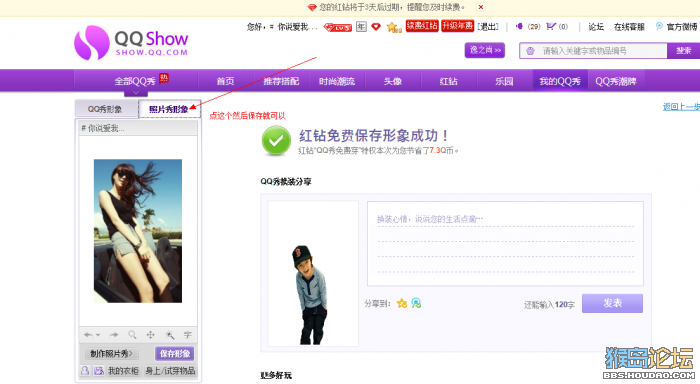Click the 逸之尚 purple button
Image resolution: width=700 pixels, height=384 pixels.
(484, 50)
